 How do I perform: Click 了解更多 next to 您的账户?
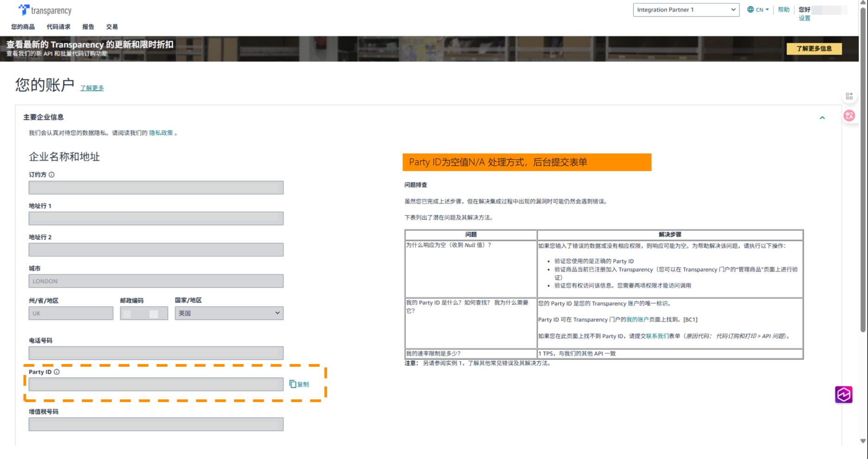(92, 88)
